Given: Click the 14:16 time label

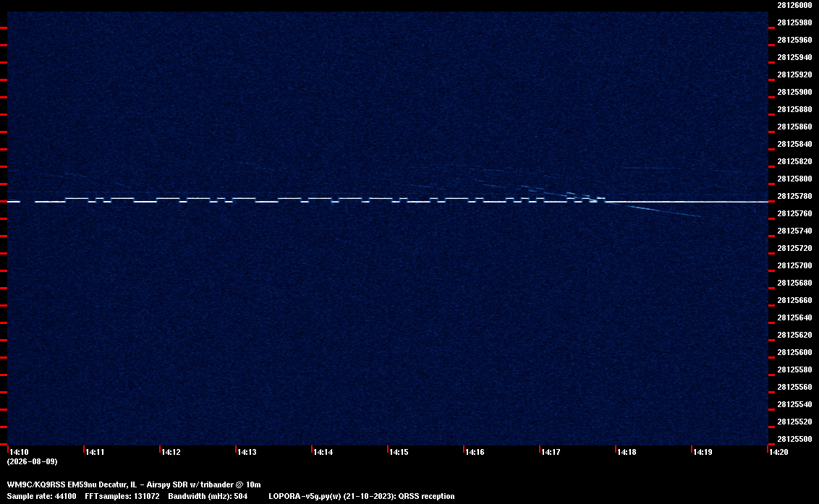Looking at the screenshot, I should [475, 452].
